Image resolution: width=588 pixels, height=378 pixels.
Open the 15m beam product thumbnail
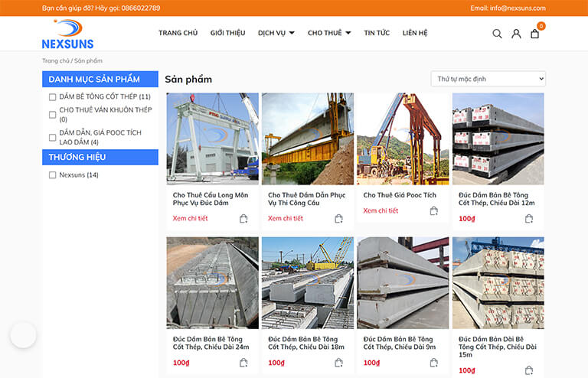[498, 283]
